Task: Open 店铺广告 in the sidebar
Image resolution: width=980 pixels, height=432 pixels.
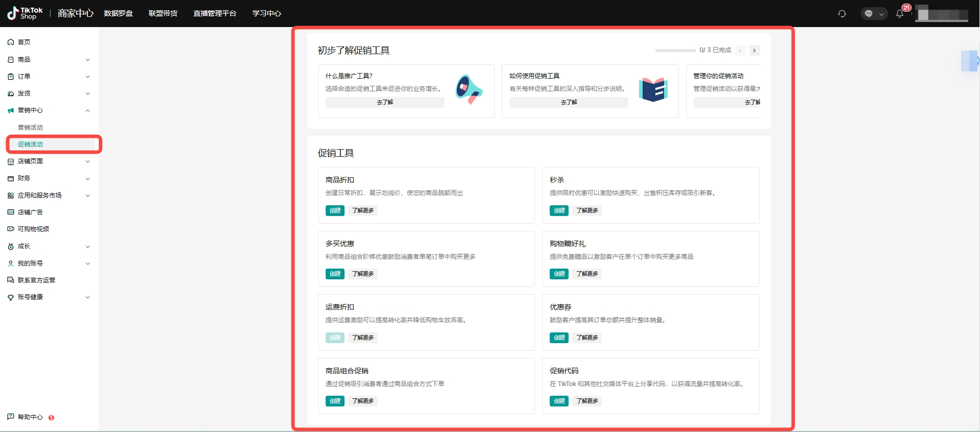Action: pos(30,212)
